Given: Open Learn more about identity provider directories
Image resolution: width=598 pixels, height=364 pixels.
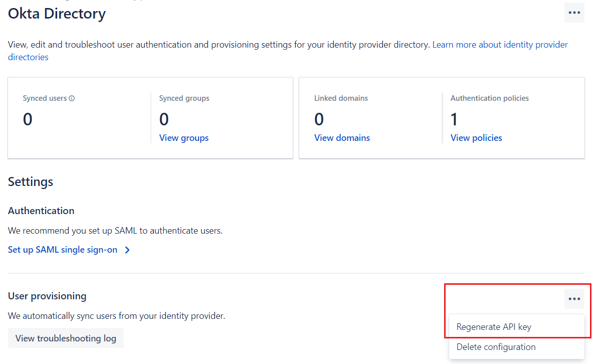Looking at the screenshot, I should pyautogui.click(x=500, y=45).
